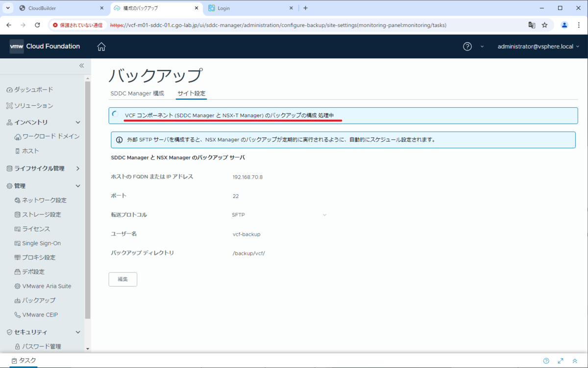The width and height of the screenshot is (588, 368).
Task: Open ネットワーク設定
Action: 41,200
